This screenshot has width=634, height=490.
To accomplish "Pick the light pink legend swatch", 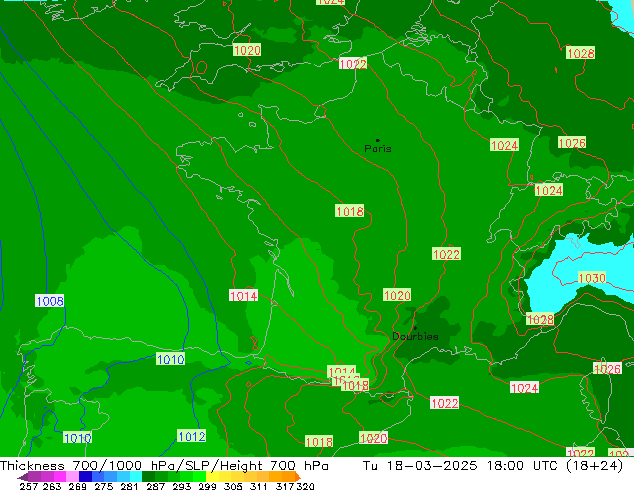I will pos(72,476).
